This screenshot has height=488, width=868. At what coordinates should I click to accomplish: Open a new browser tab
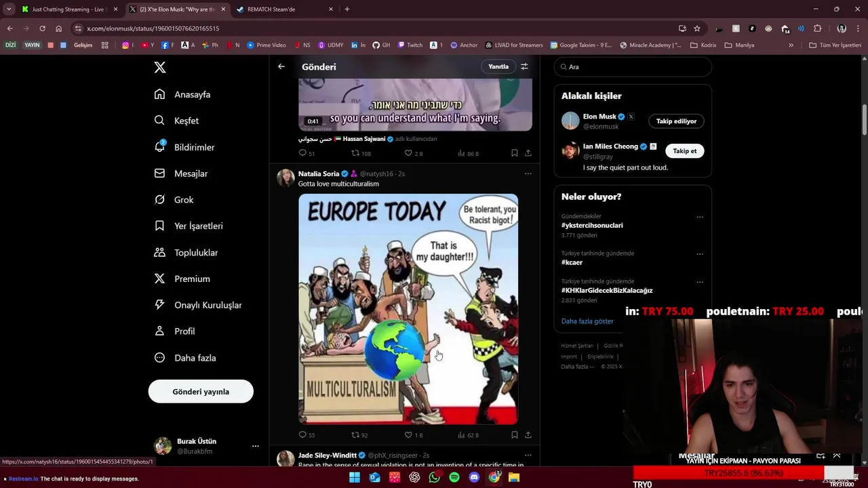[347, 9]
